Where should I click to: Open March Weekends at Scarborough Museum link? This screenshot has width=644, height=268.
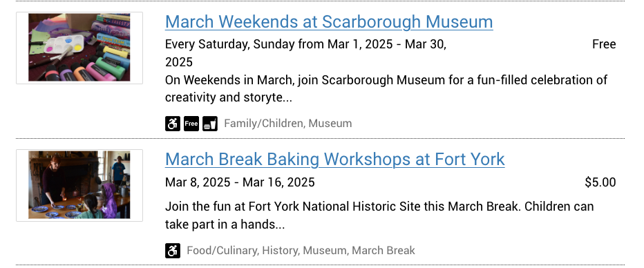tap(329, 21)
